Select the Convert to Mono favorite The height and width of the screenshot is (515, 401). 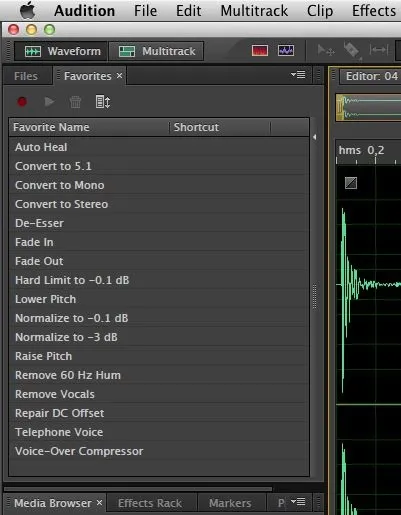tap(159, 185)
